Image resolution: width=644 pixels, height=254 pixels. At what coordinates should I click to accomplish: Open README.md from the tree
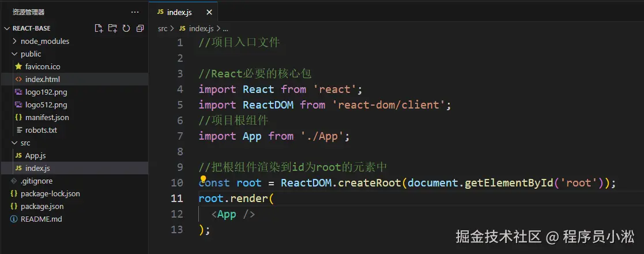pos(42,219)
